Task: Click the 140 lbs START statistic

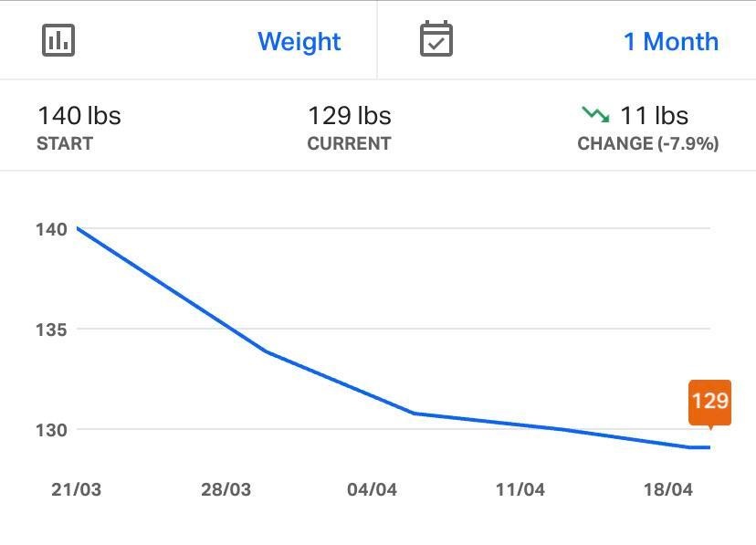Action: click(79, 126)
